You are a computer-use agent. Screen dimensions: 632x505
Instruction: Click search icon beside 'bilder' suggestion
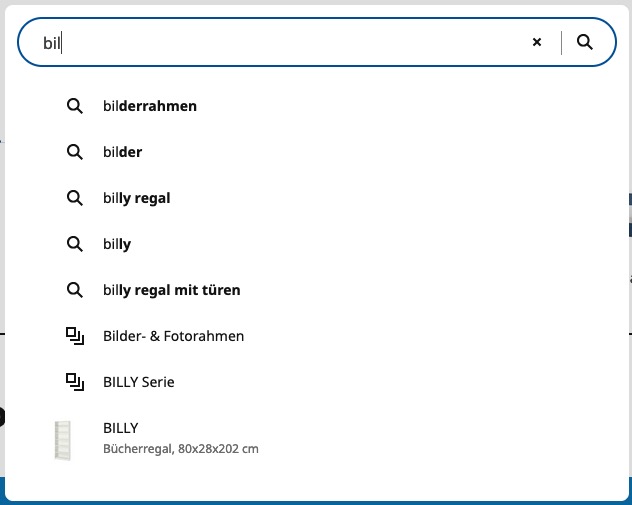click(75, 152)
